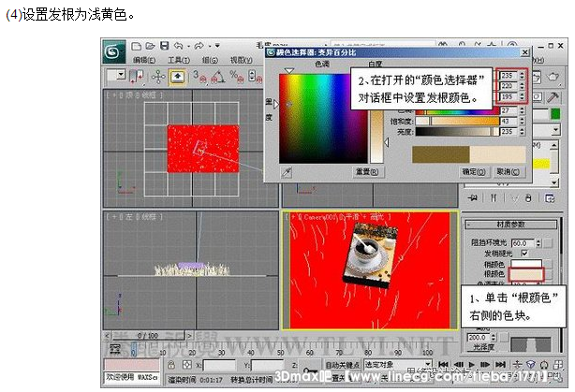The image size is (575, 392).
Task: Open the dropdown at the toolbar's left end
Action: (121, 75)
